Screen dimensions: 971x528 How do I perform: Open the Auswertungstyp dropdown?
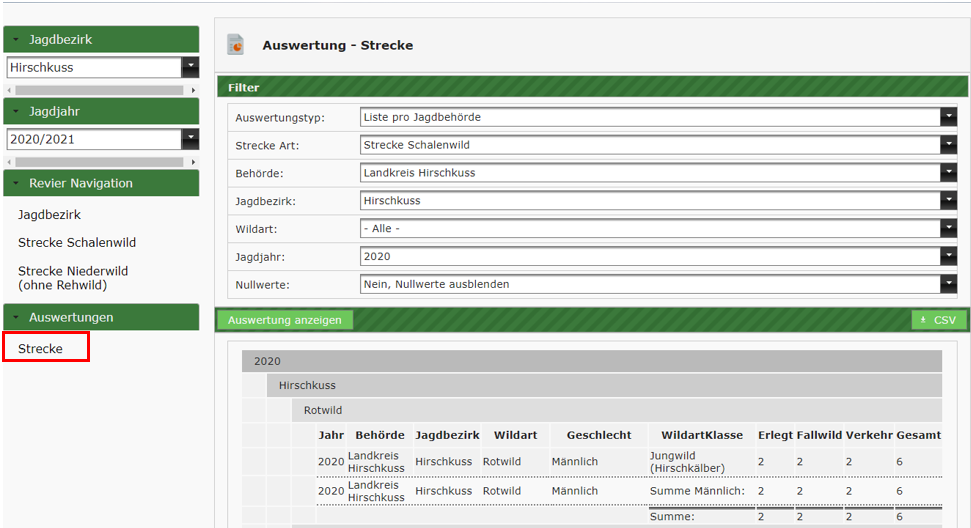point(657,117)
